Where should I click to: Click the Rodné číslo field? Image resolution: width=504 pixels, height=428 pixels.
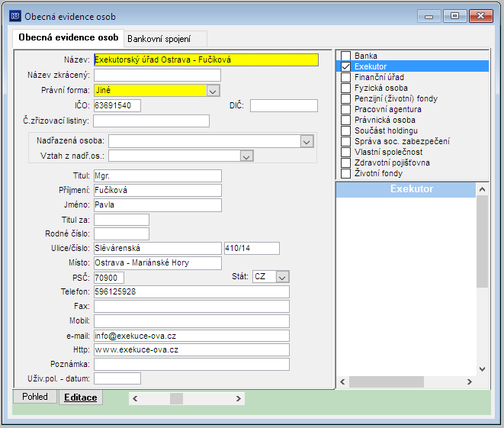click(x=121, y=233)
